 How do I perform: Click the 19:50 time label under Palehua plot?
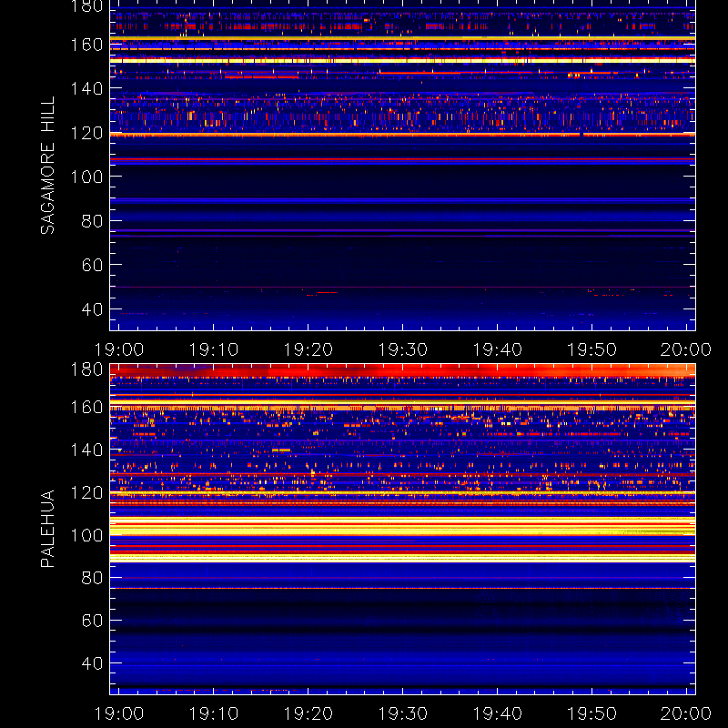592,713
